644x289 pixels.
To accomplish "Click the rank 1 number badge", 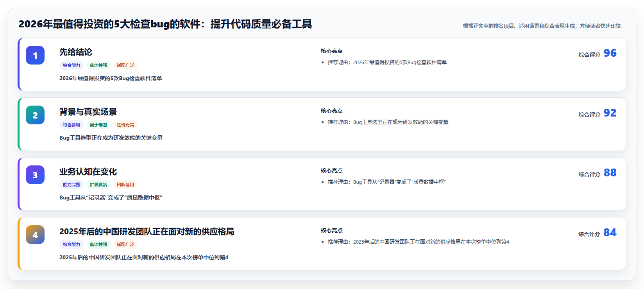I will point(35,55).
